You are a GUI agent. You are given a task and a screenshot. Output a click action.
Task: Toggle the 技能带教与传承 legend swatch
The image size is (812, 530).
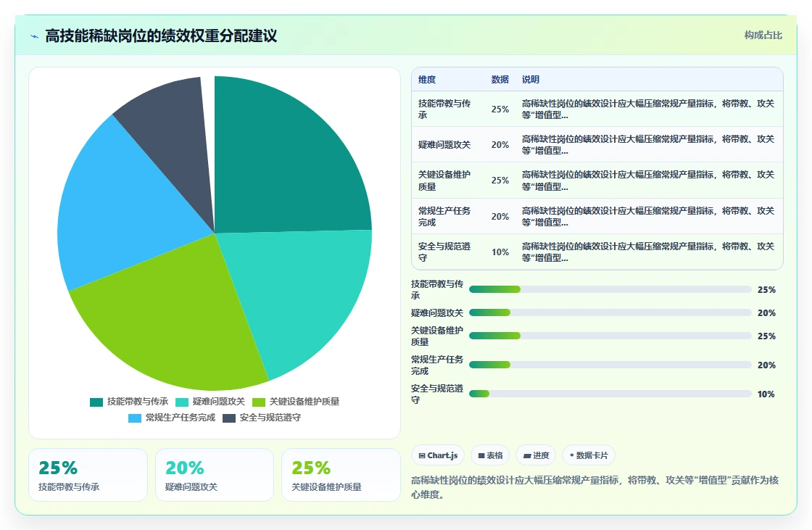[x=96, y=402]
